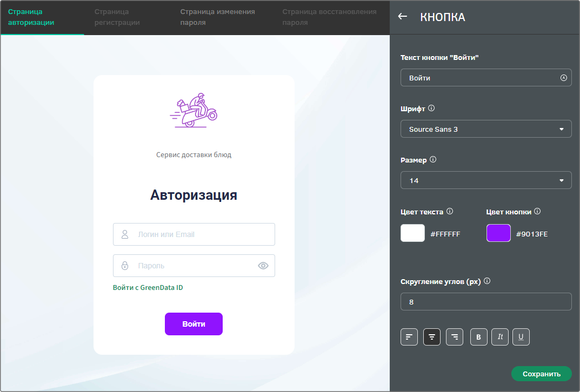Toggle bold formatting for button text
The height and width of the screenshot is (392, 580).
478,337
